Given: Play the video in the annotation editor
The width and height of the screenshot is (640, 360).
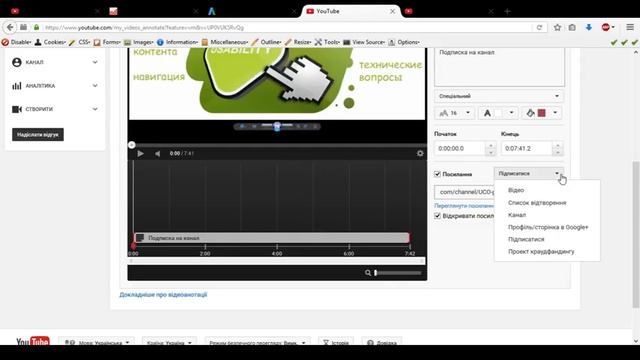Looking at the screenshot, I should coord(140,153).
